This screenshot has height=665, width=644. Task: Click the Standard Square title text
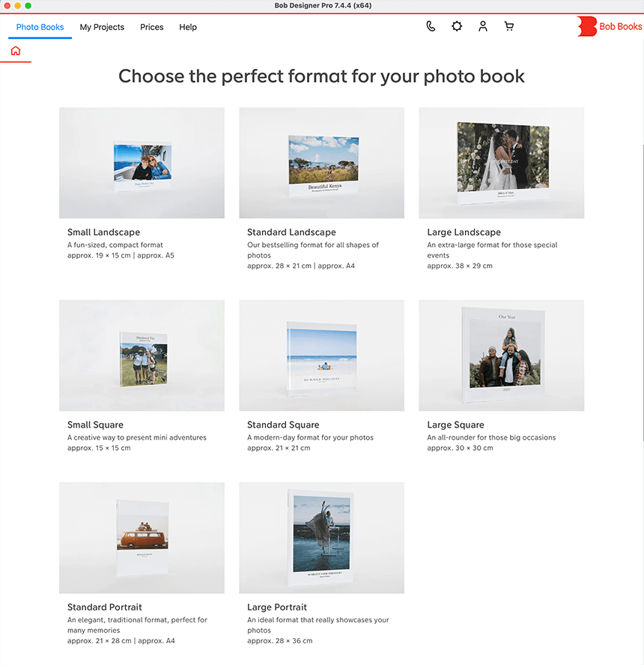pyautogui.click(x=283, y=425)
